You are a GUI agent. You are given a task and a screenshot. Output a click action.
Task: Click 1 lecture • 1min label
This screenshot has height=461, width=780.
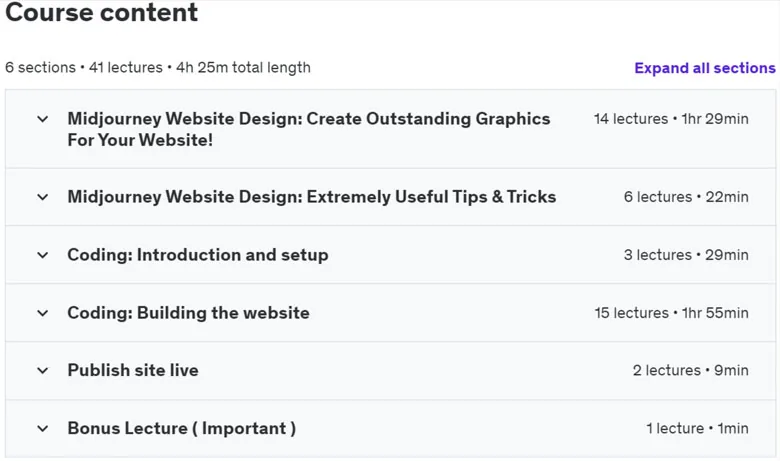click(697, 428)
